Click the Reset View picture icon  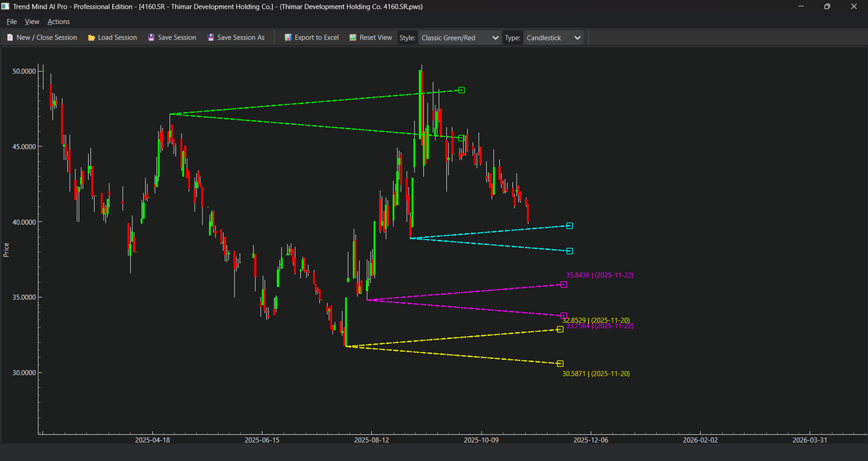pos(353,38)
